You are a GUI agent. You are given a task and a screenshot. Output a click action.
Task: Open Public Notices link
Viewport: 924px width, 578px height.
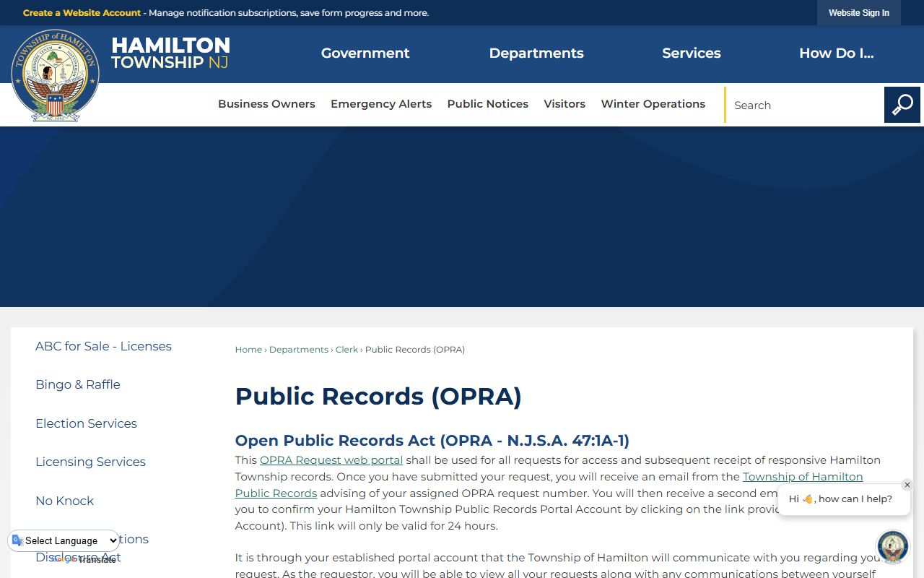(x=488, y=104)
